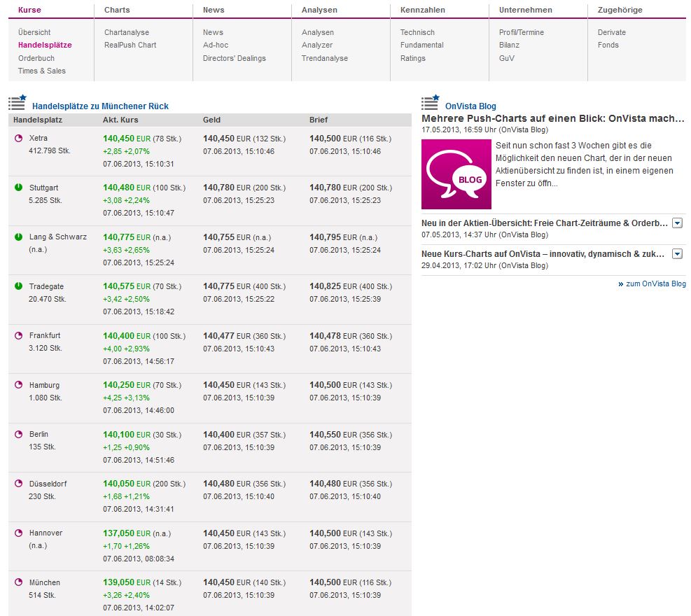Image resolution: width=691 pixels, height=616 pixels.
Task: Open the Charts menu section
Action: [x=117, y=10]
